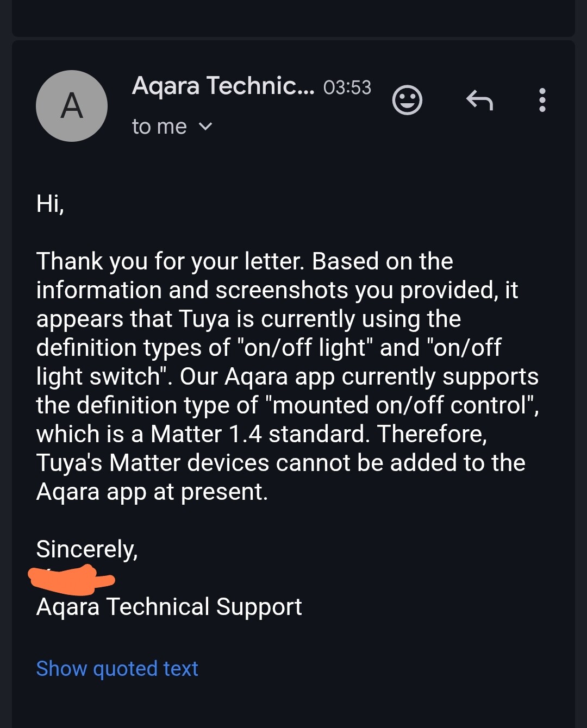Viewport: 587px width, 728px height.
Task: Click the "Aqara Technical Support" signature line
Action: click(x=169, y=607)
